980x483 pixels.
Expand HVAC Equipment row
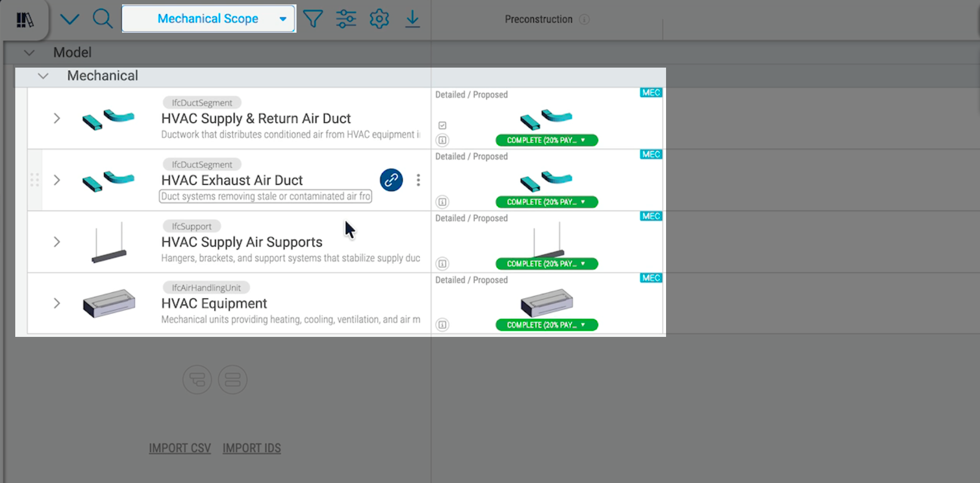[x=57, y=303]
